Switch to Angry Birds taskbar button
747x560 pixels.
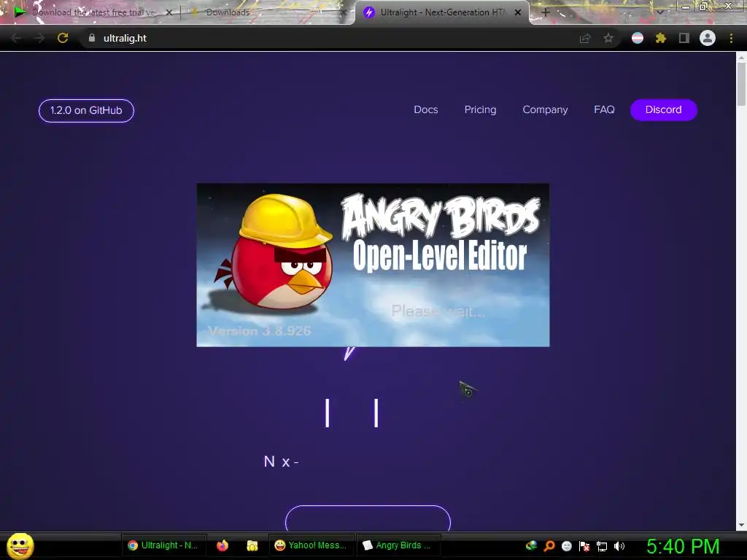[x=398, y=545]
